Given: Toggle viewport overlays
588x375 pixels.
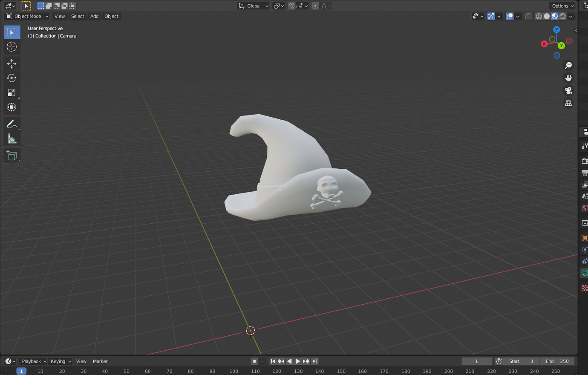Looking at the screenshot, I should (510, 16).
